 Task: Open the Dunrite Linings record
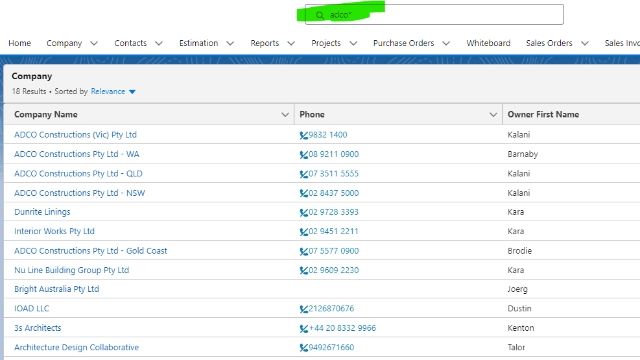click(x=42, y=212)
